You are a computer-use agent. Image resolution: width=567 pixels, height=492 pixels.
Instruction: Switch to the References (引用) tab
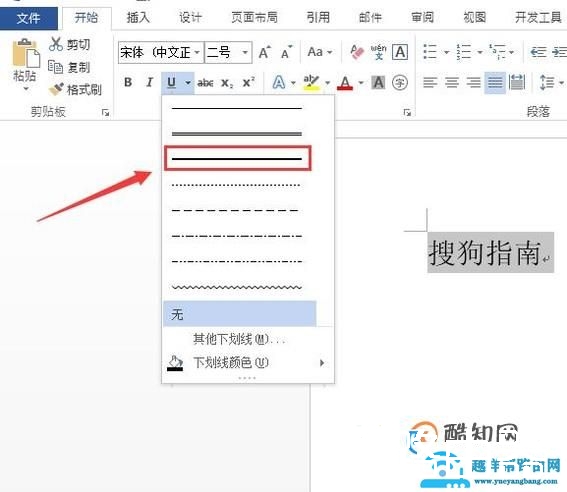318,17
